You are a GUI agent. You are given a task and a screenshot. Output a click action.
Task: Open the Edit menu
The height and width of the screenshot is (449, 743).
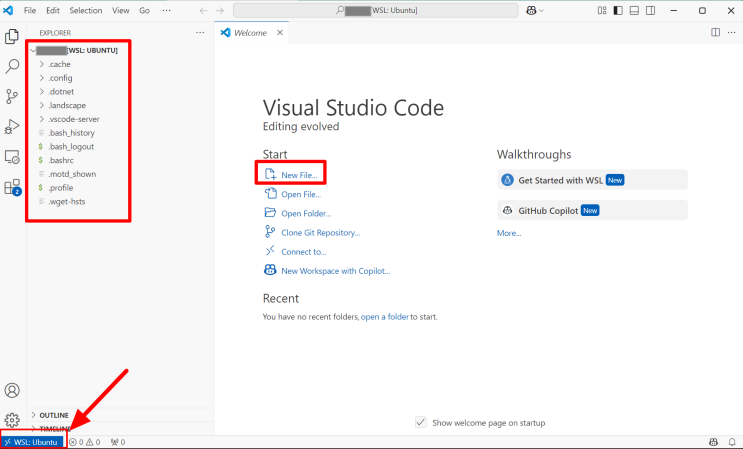(53, 10)
